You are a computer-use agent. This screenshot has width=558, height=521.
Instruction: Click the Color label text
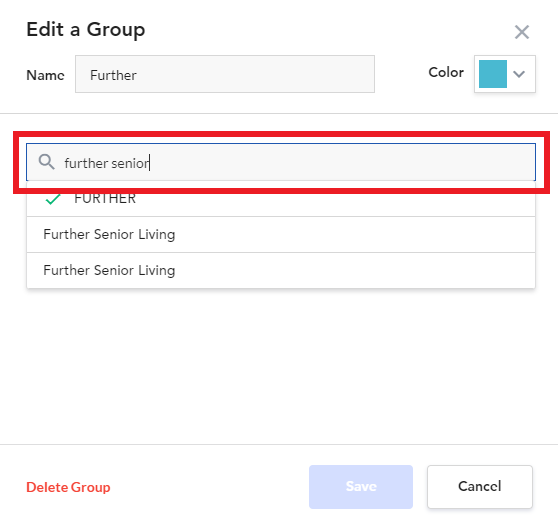(x=446, y=72)
